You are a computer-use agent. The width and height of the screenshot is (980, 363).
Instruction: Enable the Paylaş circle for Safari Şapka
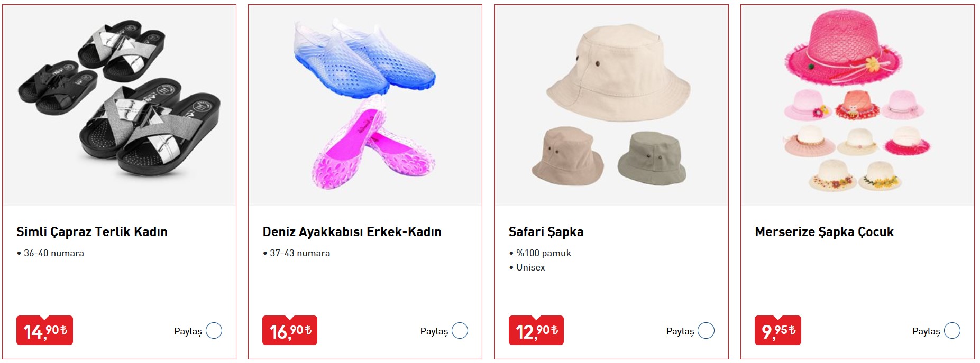coord(706,331)
